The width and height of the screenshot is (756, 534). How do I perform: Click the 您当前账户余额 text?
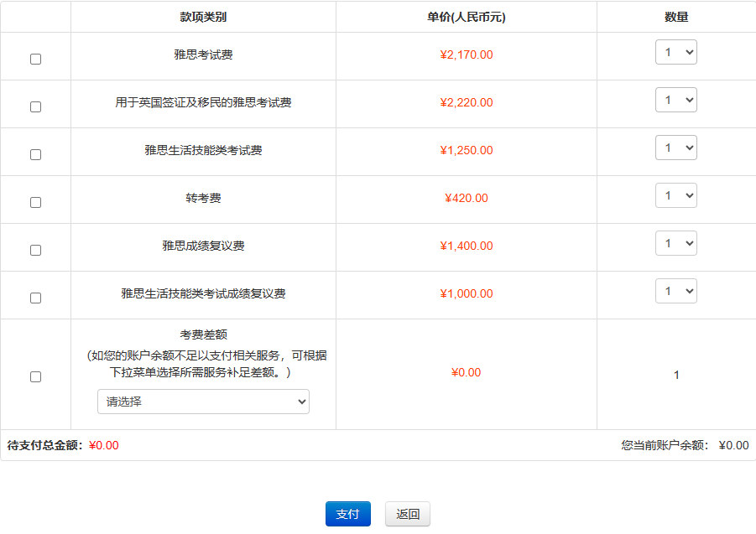point(665,445)
